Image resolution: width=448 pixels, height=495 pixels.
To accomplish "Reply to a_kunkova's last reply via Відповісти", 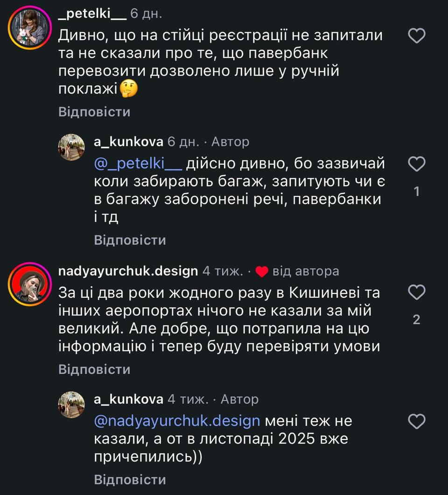I will pyautogui.click(x=130, y=480).
